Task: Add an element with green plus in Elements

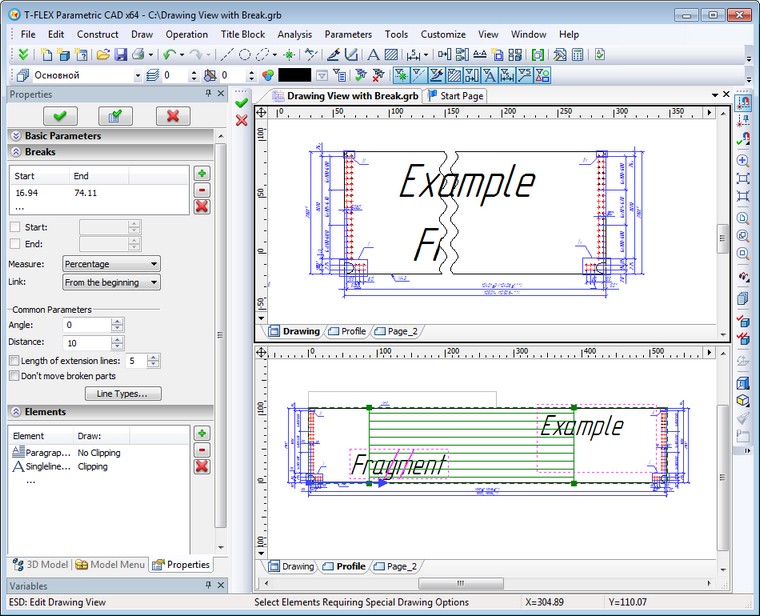Action: [x=201, y=434]
